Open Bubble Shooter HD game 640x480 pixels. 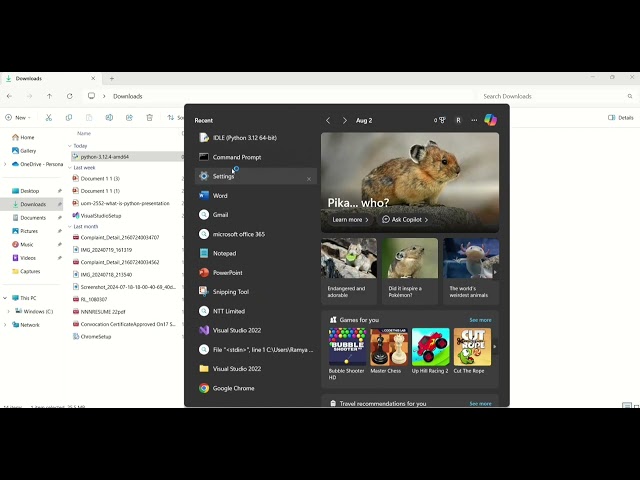pos(347,354)
